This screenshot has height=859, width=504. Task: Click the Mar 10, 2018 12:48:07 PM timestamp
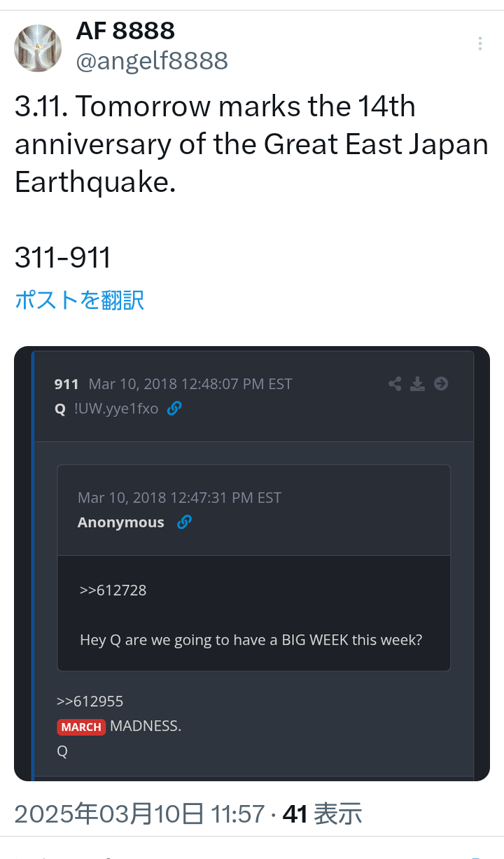190,384
